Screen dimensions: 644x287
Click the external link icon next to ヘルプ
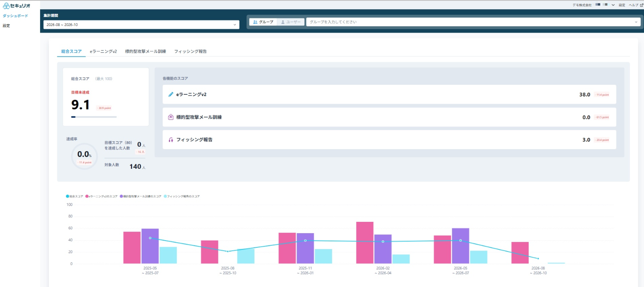click(x=641, y=5)
